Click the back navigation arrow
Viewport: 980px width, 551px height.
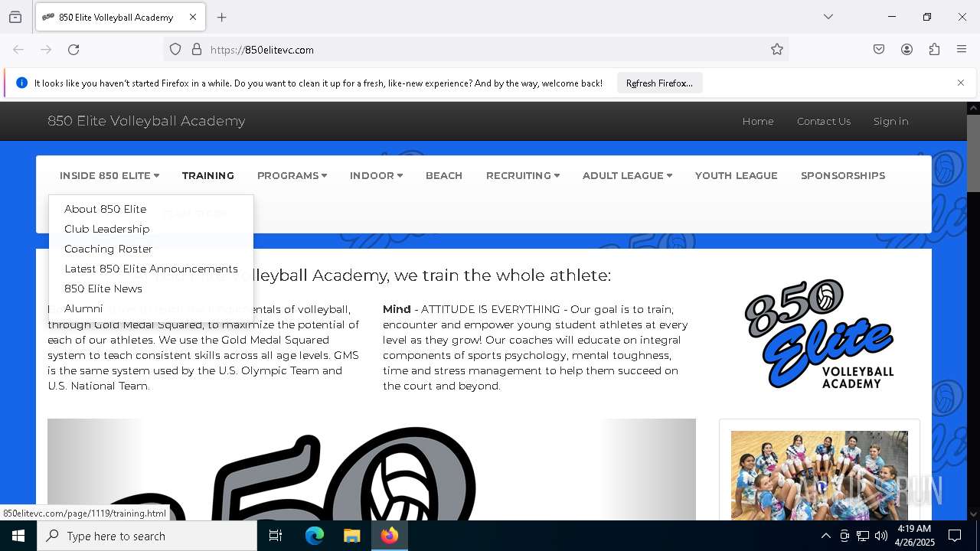(18, 50)
